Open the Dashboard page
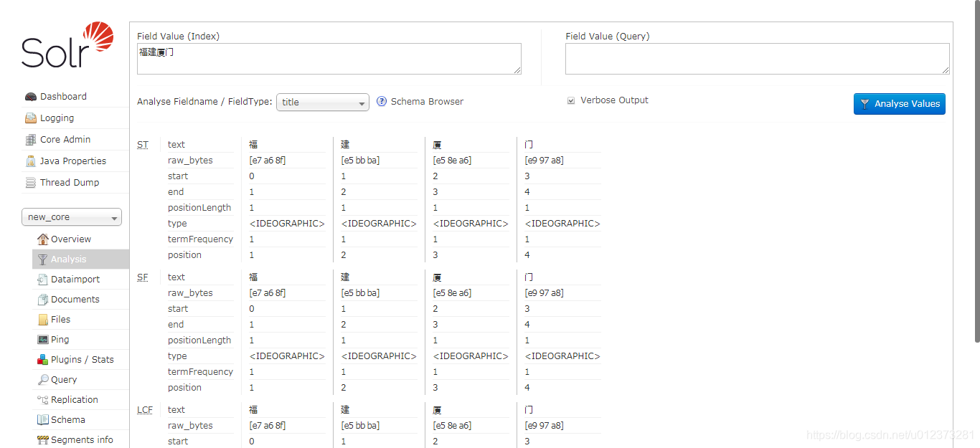Viewport: 980px width, 448px height. [x=65, y=96]
